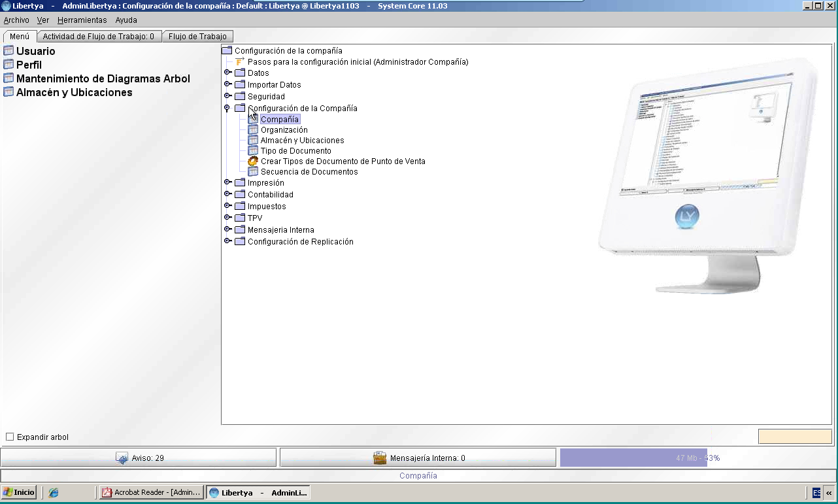Open Pasos para la configuración inicial item
Screen dimensions: 838x504
(358, 61)
